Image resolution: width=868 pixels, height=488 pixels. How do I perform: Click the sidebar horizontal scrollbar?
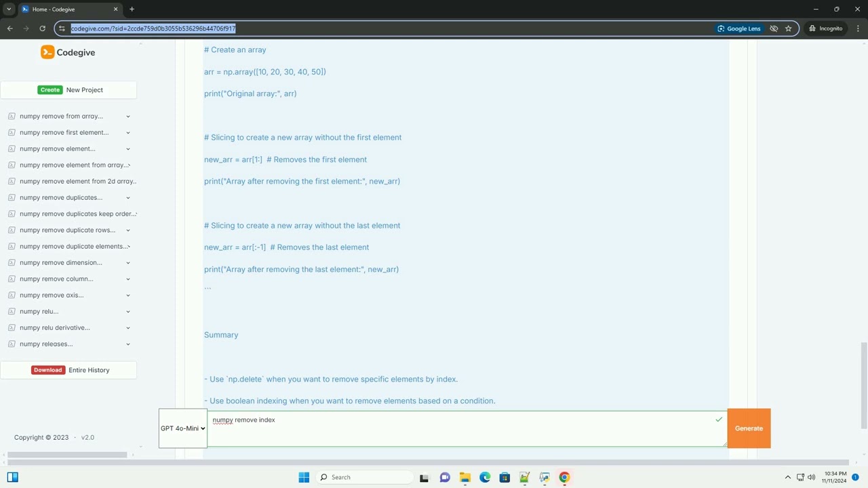(x=67, y=455)
